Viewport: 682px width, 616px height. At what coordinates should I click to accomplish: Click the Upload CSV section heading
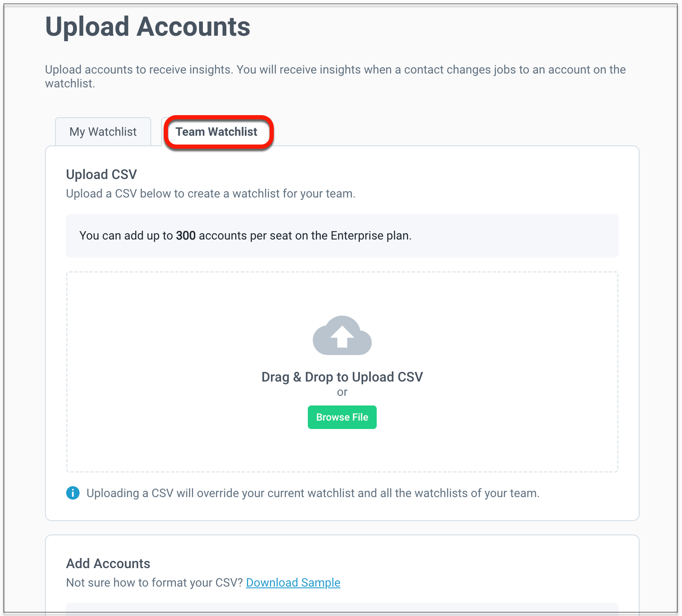point(102,174)
